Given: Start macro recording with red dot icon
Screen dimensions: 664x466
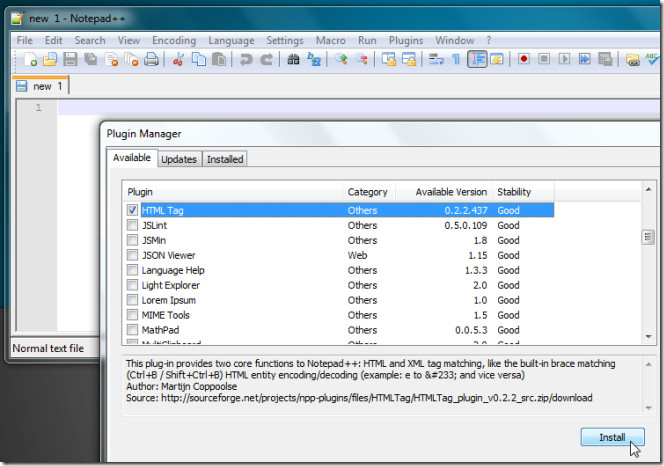Looking at the screenshot, I should tap(524, 59).
